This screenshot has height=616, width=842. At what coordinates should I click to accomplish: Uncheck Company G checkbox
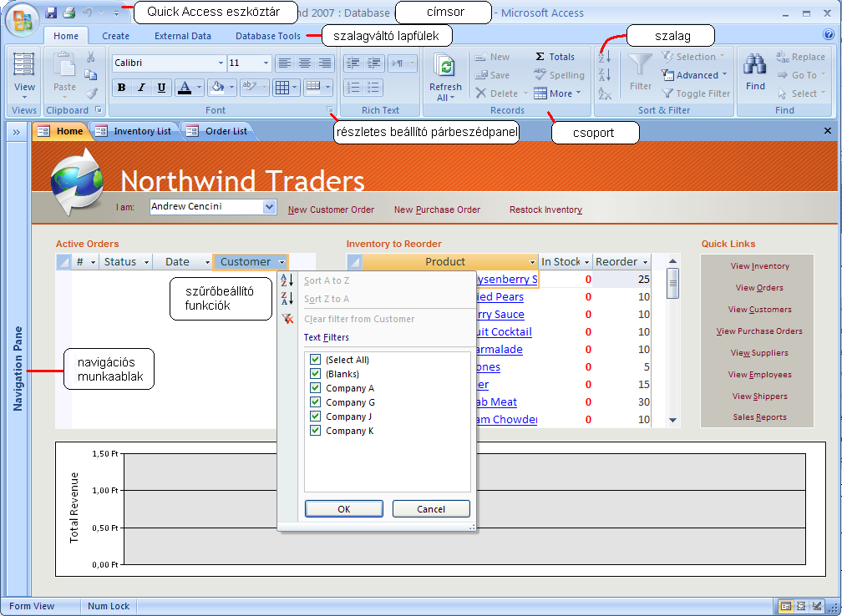(x=315, y=402)
